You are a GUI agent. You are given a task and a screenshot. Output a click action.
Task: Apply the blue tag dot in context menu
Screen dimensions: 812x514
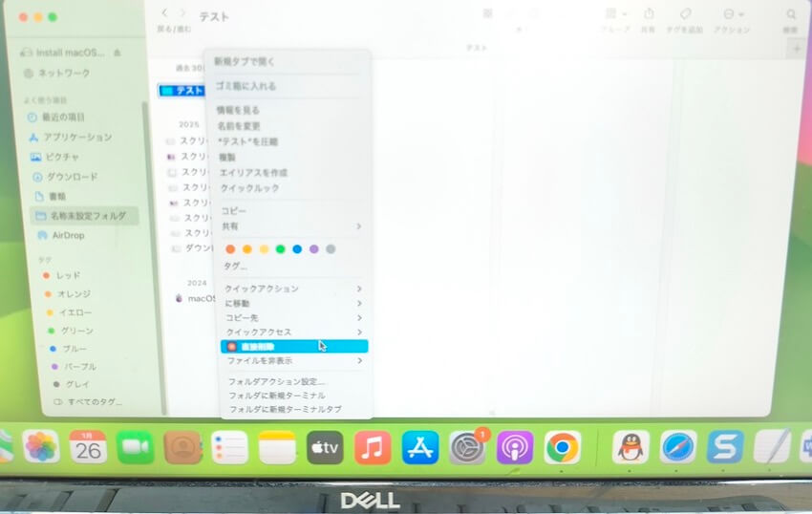(x=297, y=249)
